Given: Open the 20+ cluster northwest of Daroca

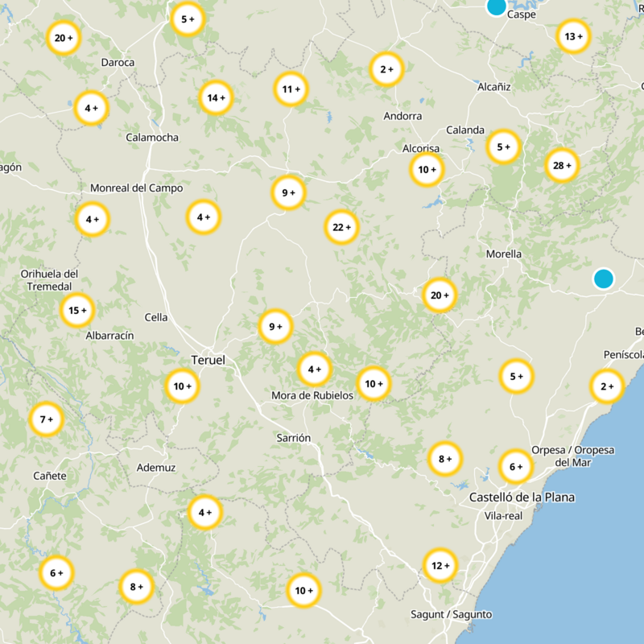Looking at the screenshot, I should 64,38.
